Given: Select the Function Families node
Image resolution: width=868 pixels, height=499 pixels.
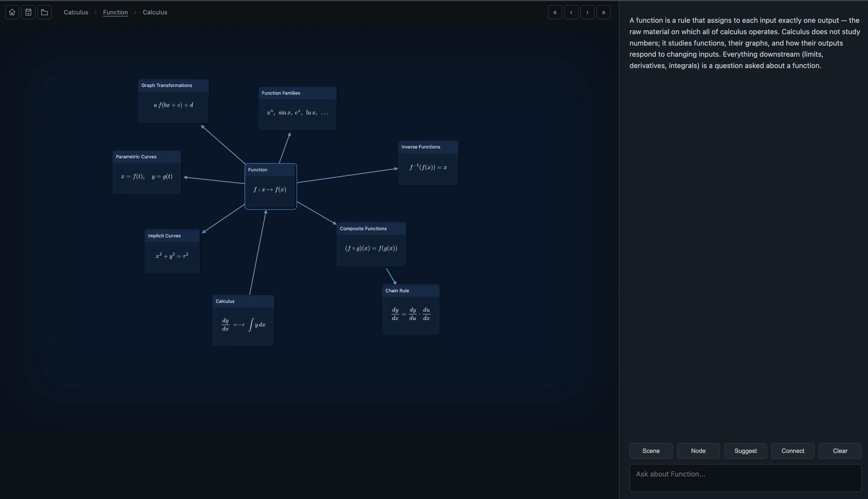Looking at the screenshot, I should click(297, 108).
